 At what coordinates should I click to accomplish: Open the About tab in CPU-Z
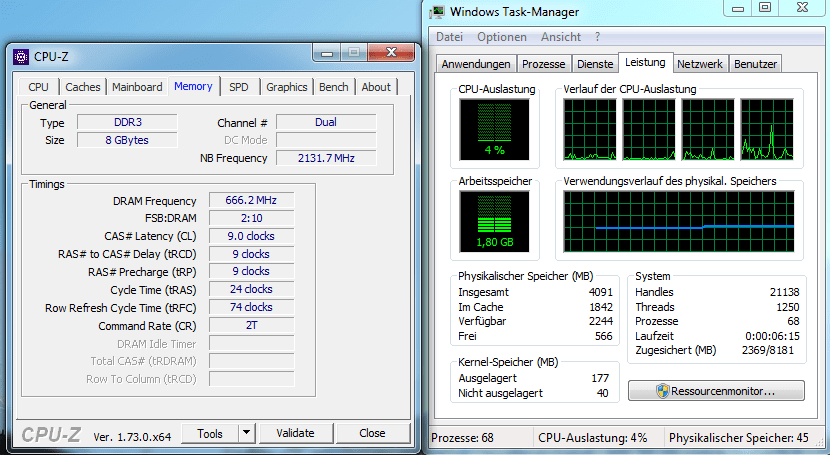[x=376, y=87]
